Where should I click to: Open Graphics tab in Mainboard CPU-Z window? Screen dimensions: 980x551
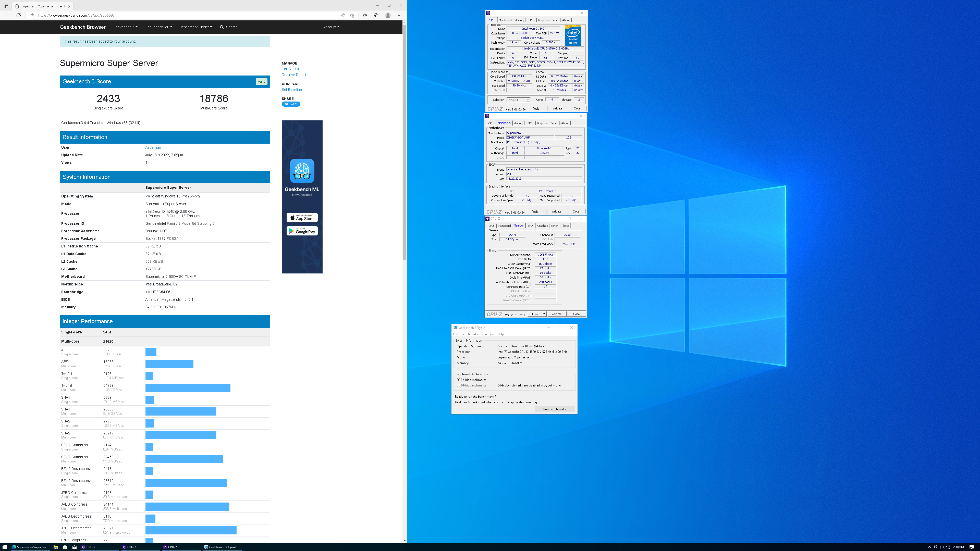[x=542, y=123]
